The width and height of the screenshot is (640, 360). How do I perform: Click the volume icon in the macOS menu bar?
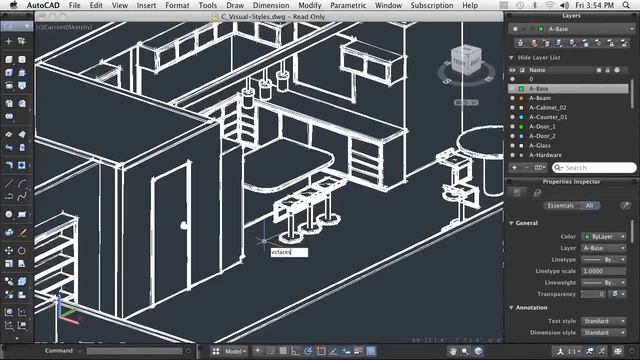pos(565,5)
